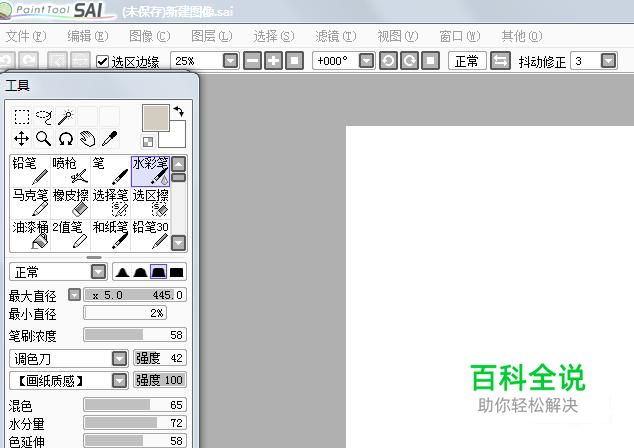Select the second rounded brush edge shape
The image size is (634, 448).
pos(140,272)
